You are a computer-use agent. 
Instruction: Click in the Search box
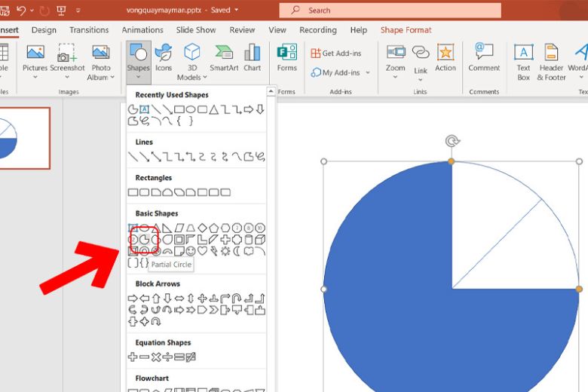tap(390, 11)
